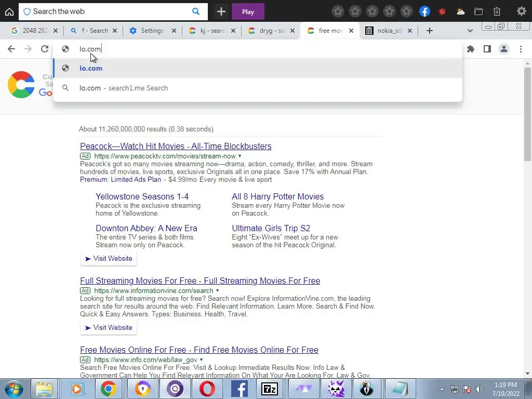Close the Settings tab
This screenshot has width=532, height=399.
[174, 31]
